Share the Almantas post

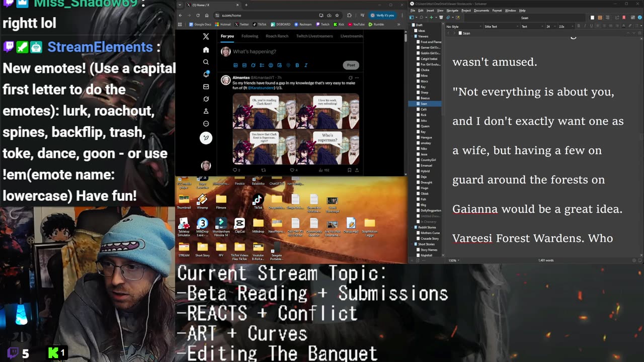pyautogui.click(x=357, y=170)
